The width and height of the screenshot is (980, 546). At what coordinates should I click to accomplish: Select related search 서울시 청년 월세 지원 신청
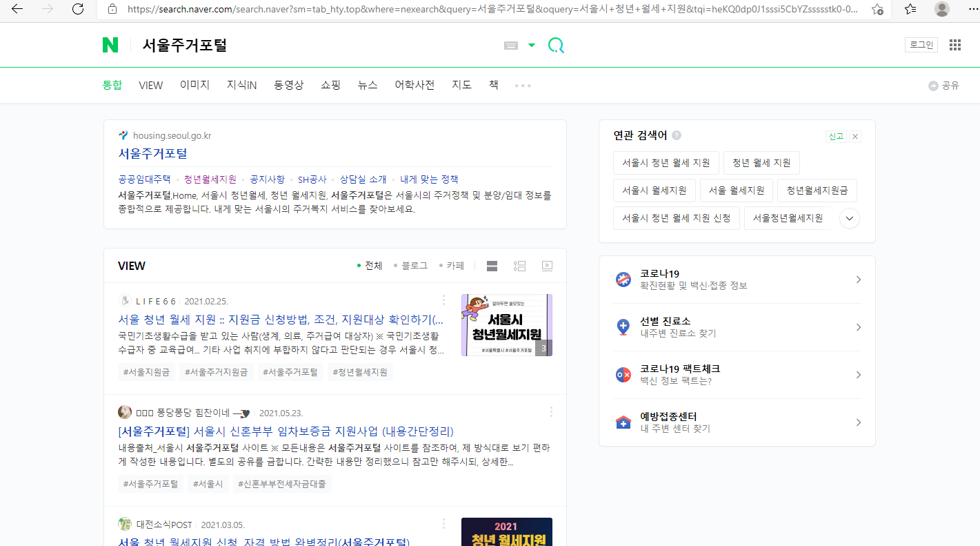(677, 218)
